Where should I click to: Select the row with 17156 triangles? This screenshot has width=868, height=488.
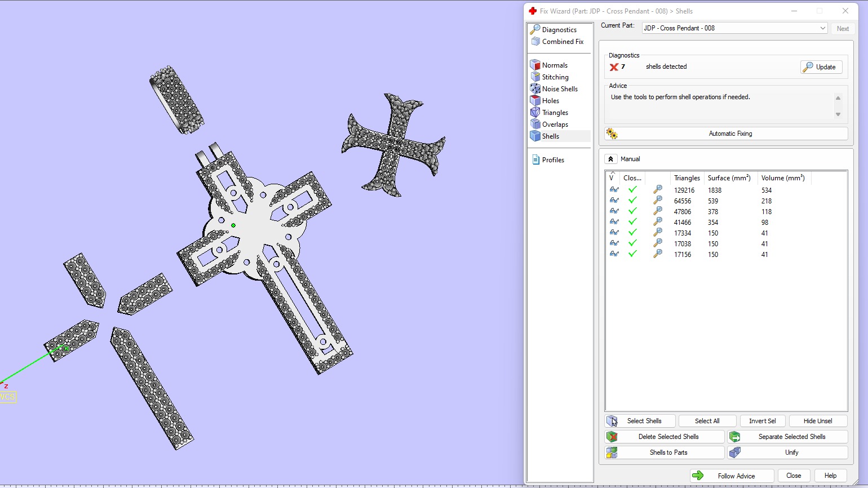point(726,254)
